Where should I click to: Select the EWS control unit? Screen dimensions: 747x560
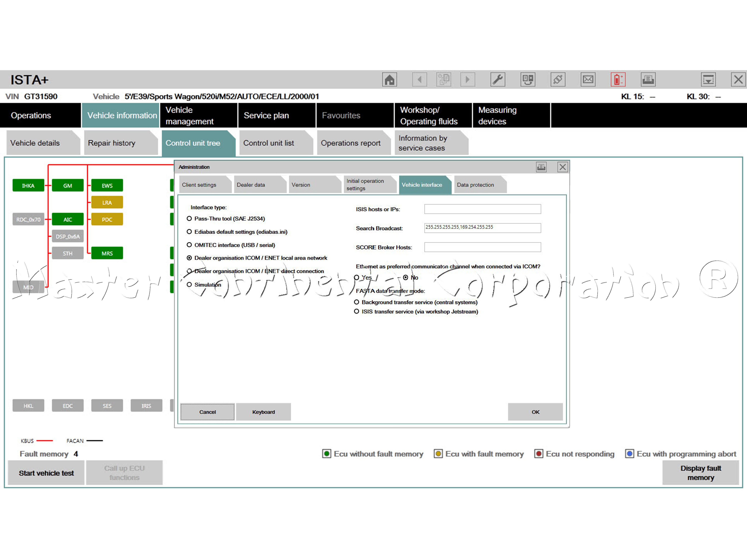click(107, 185)
